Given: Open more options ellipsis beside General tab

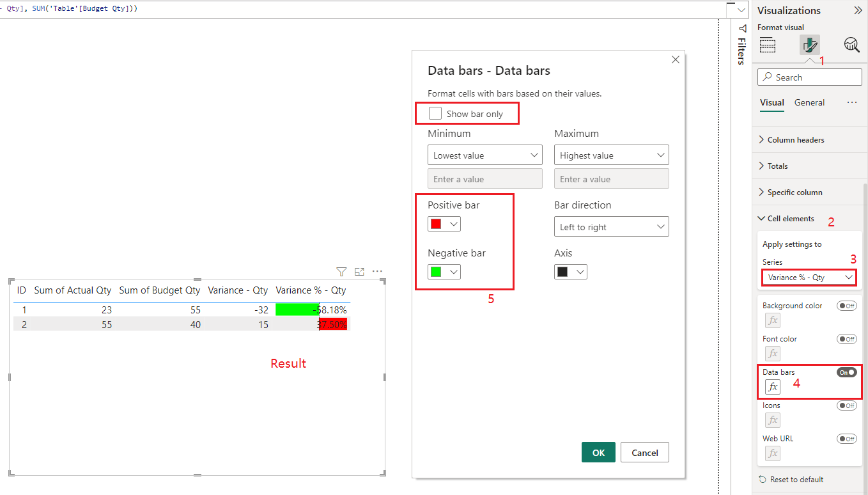Looking at the screenshot, I should (852, 102).
